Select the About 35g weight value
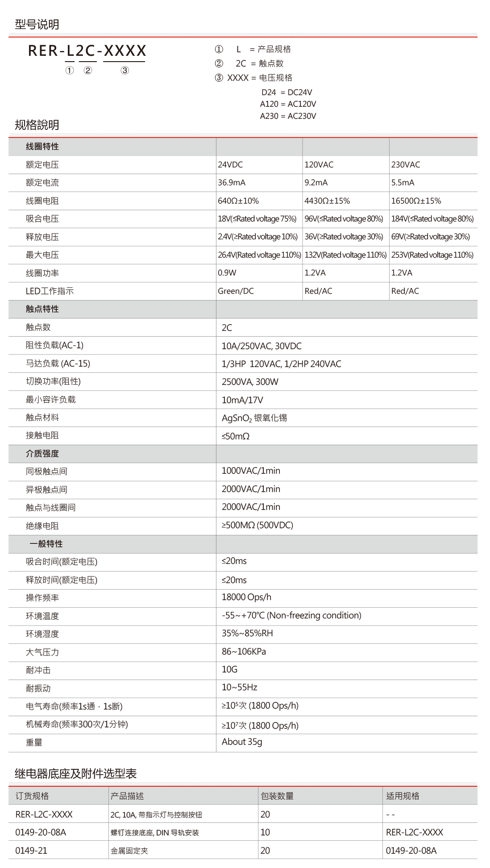This screenshot has width=490, height=868. (x=242, y=742)
